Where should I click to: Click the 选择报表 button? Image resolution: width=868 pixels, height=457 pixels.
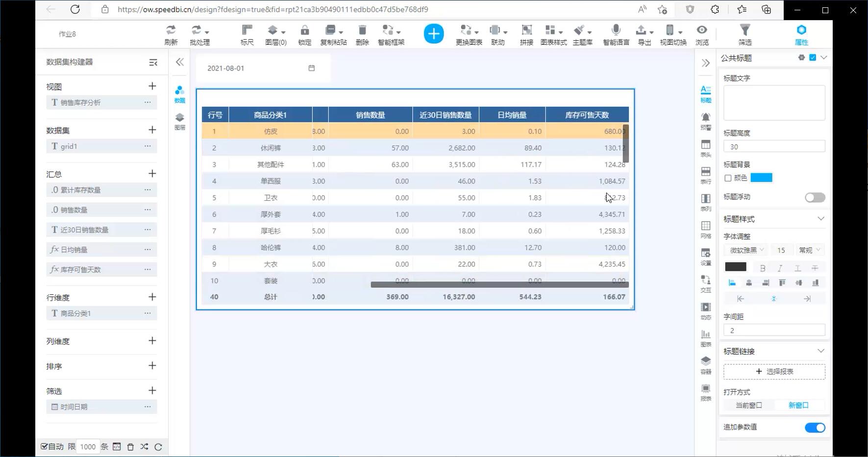[x=774, y=371]
